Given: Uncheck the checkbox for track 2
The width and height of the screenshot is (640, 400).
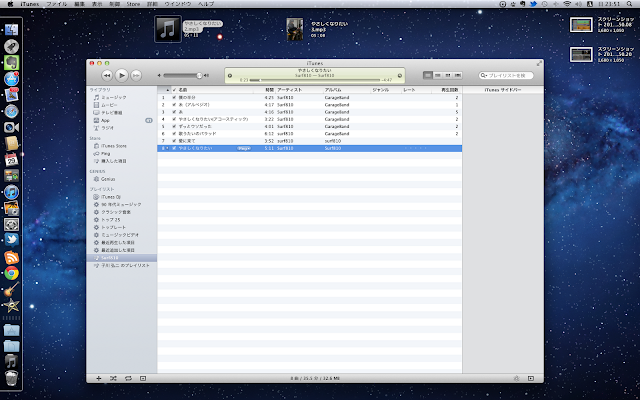Looking at the screenshot, I should [174, 105].
